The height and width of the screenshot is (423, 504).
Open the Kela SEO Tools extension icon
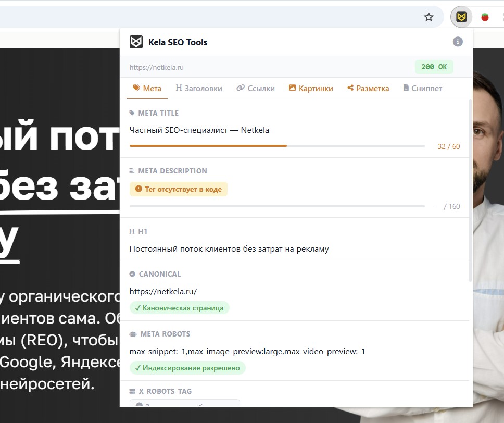(461, 17)
